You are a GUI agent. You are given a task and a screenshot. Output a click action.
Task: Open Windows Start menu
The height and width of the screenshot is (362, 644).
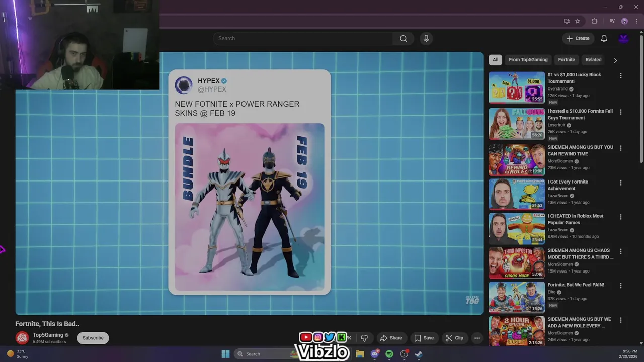[x=225, y=354]
